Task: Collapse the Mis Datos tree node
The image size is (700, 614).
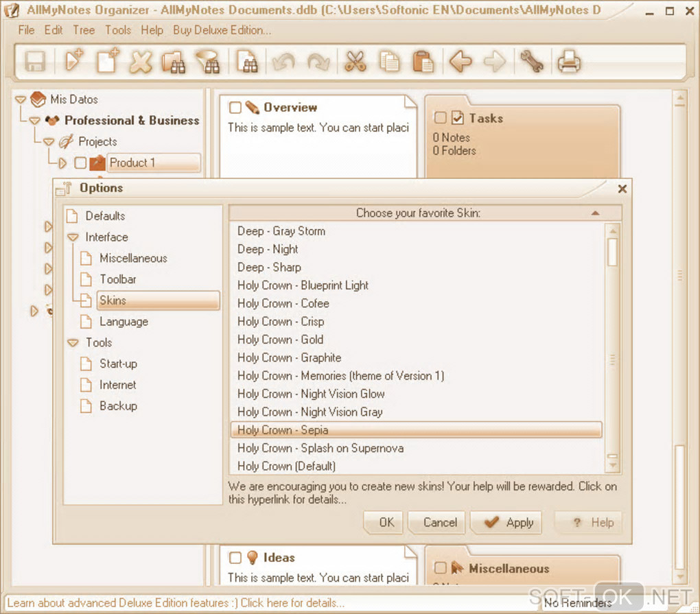Action: tap(21, 99)
